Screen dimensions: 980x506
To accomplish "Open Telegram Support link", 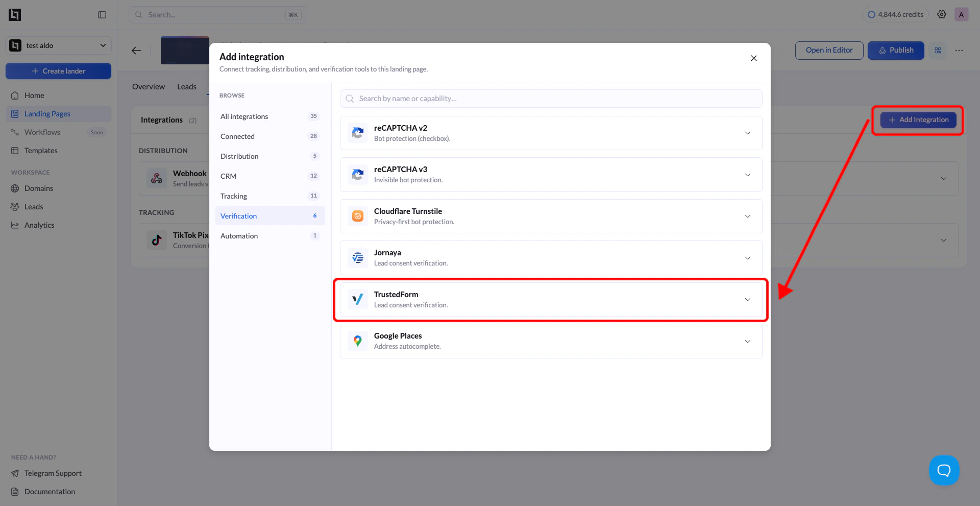I will coord(59,473).
